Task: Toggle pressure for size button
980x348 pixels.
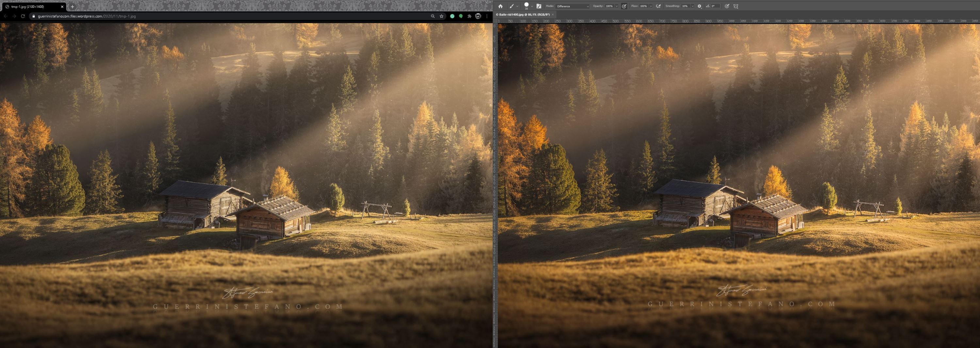Action: [727, 6]
